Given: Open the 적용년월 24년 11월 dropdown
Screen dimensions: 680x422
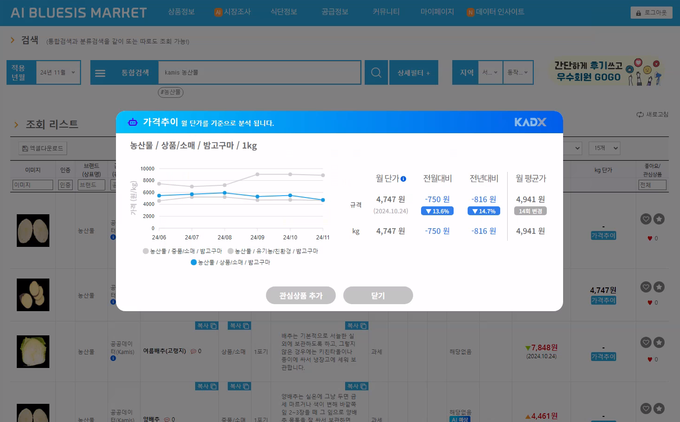Looking at the screenshot, I should coord(58,72).
